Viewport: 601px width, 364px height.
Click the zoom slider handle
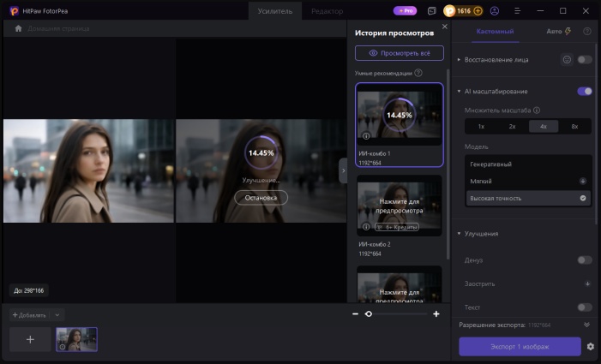[369, 313]
